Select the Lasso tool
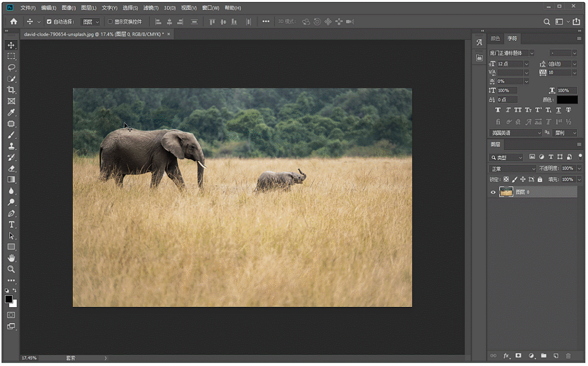Viewport: 588px width, 366px height. pos(11,67)
